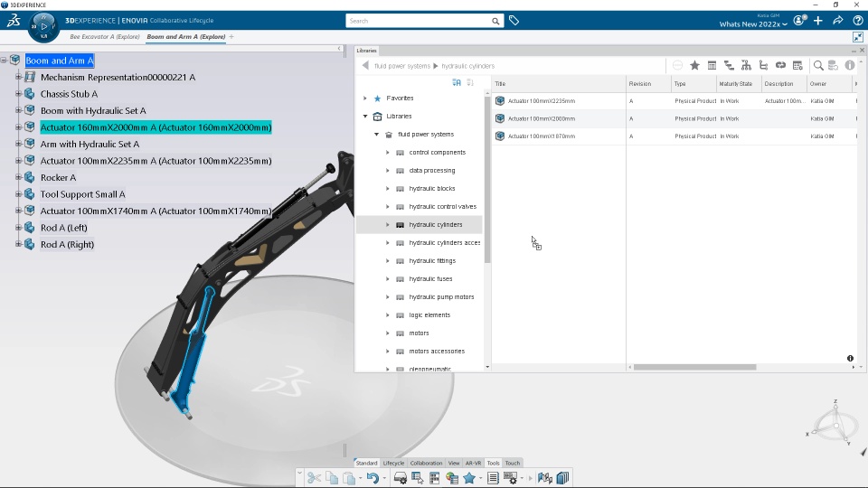
Task: Click the notes list icon in bottom toolbar
Action: tap(493, 478)
